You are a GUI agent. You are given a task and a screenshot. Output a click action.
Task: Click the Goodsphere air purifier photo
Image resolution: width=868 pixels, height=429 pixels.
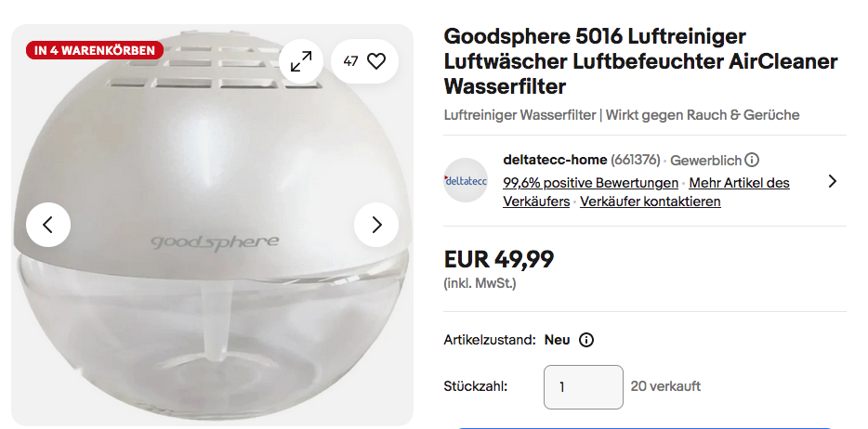click(213, 225)
